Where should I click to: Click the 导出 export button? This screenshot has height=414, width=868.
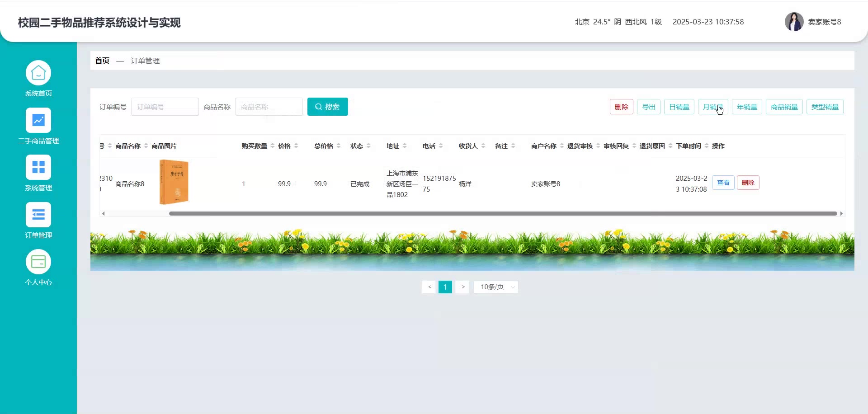649,107
